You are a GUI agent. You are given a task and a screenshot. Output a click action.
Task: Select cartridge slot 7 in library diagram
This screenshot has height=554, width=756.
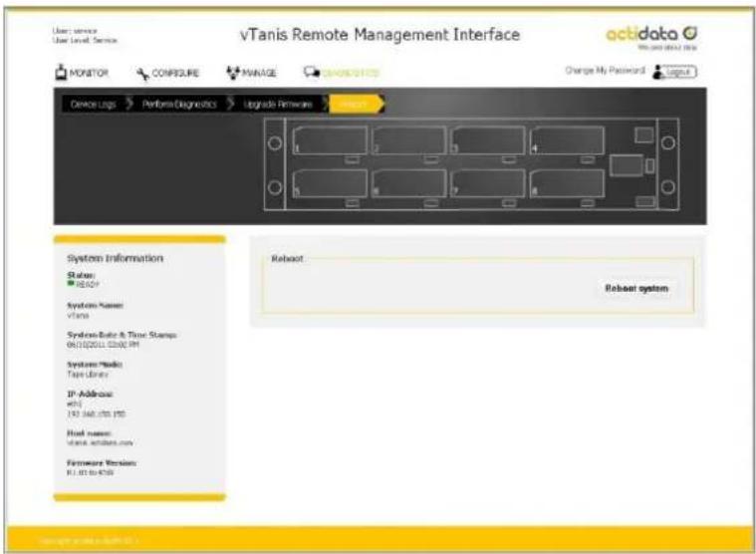[487, 183]
